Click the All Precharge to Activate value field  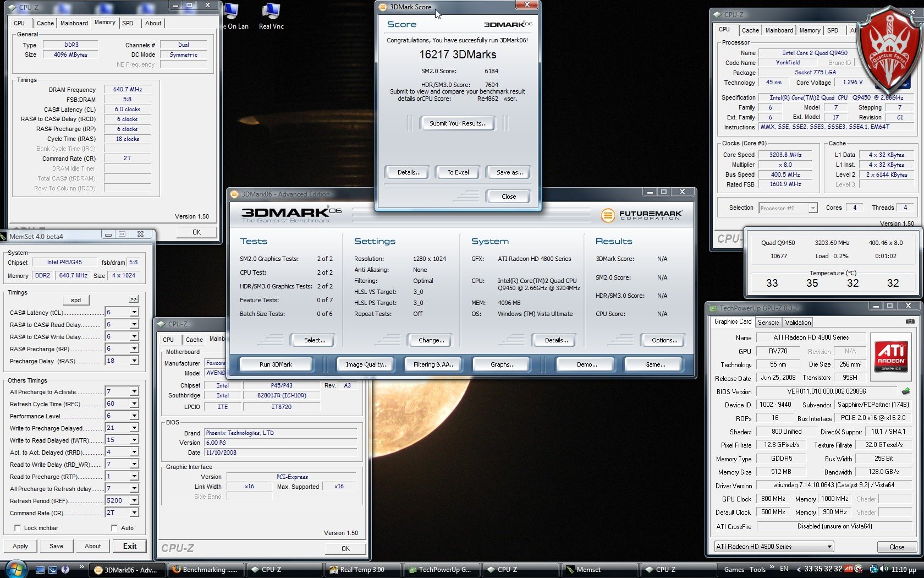117,391
